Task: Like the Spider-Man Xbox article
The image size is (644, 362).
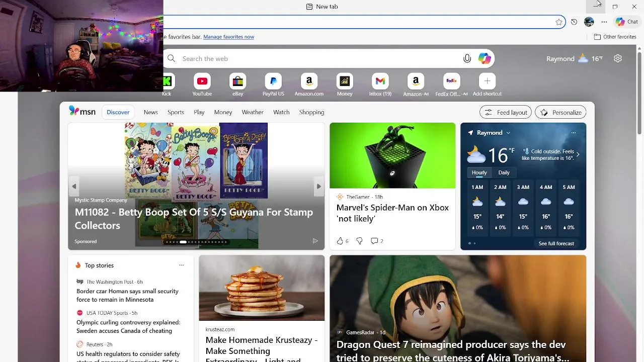Action: (340, 241)
